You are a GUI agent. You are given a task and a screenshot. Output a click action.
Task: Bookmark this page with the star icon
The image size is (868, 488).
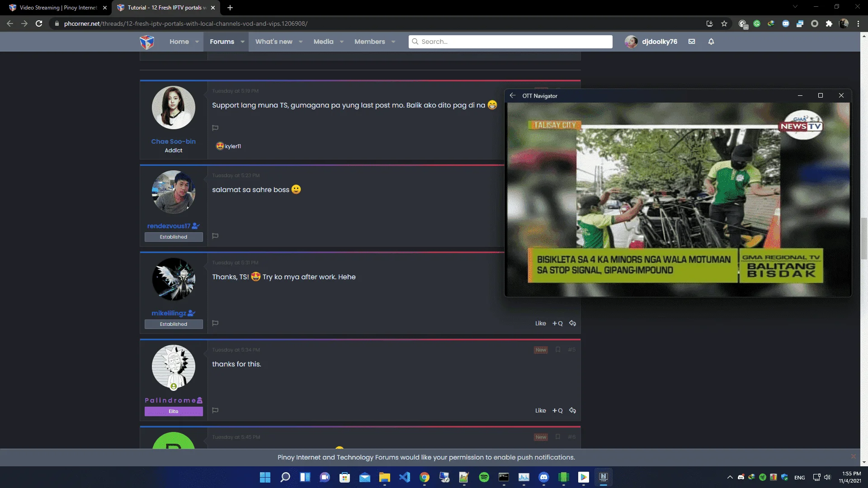pos(724,23)
